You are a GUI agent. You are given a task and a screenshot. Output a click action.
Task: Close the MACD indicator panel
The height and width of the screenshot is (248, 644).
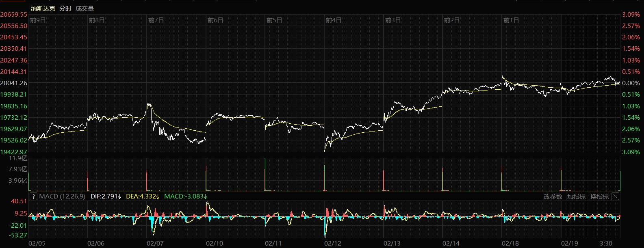tap(615, 196)
